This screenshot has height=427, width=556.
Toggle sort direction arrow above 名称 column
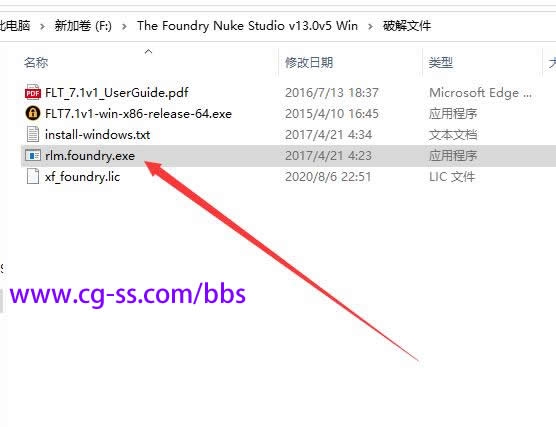(x=149, y=52)
